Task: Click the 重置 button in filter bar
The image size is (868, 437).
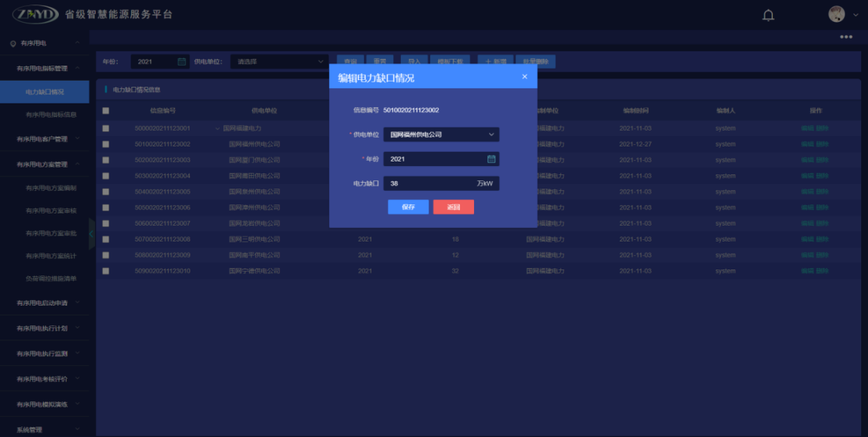Action: tap(380, 61)
